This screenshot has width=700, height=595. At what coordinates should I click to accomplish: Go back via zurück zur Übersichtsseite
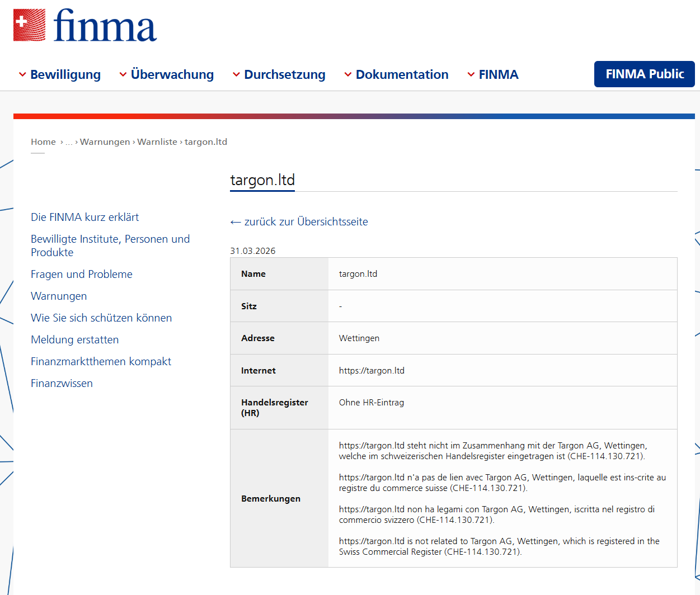pyautogui.click(x=299, y=221)
